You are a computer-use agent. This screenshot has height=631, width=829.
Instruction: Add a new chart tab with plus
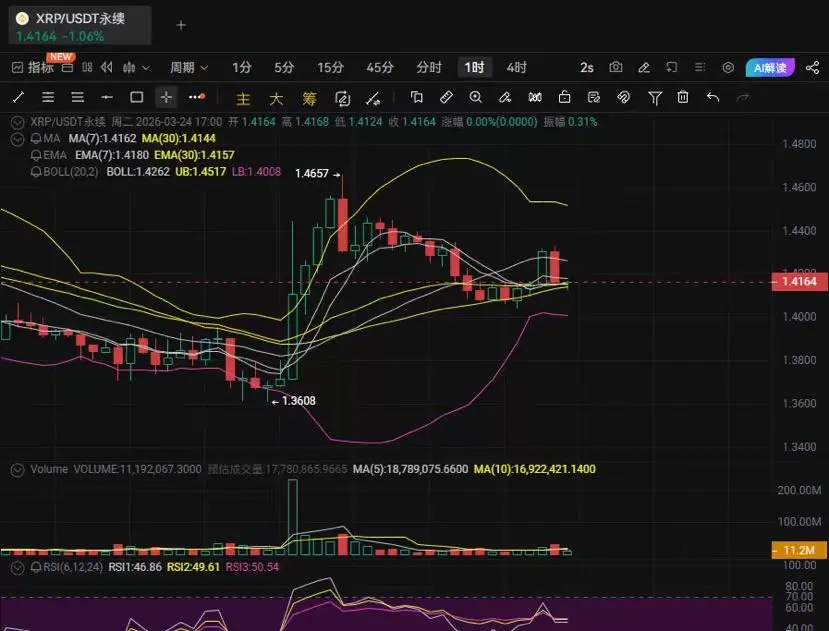tap(181, 25)
